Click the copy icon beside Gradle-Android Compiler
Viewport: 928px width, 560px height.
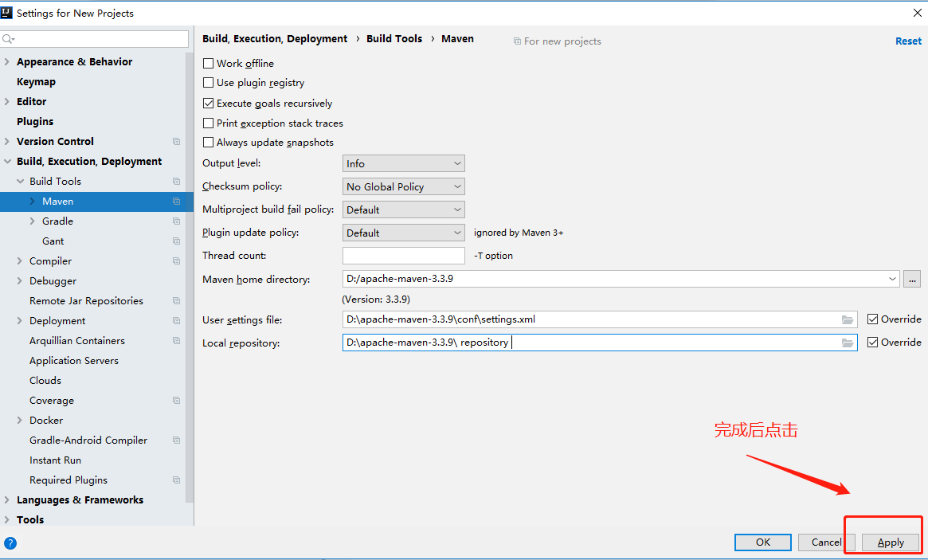click(x=176, y=441)
